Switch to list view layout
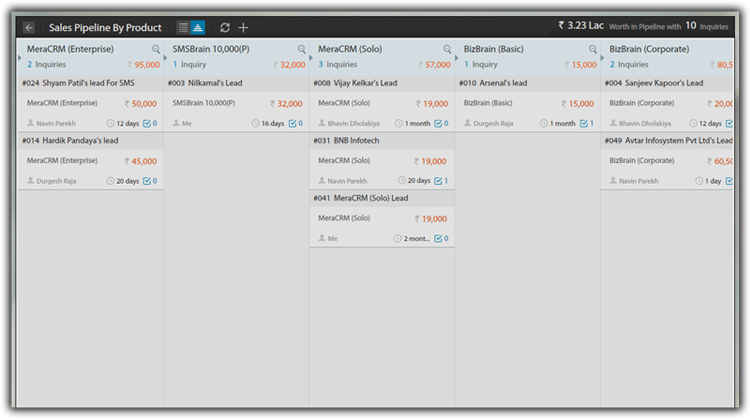This screenshot has width=750, height=419. (183, 28)
